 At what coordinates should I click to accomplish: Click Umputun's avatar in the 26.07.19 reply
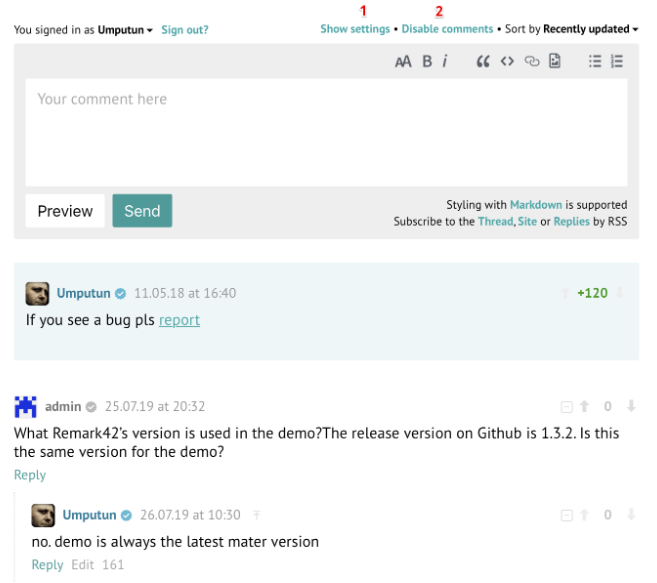coord(43,515)
